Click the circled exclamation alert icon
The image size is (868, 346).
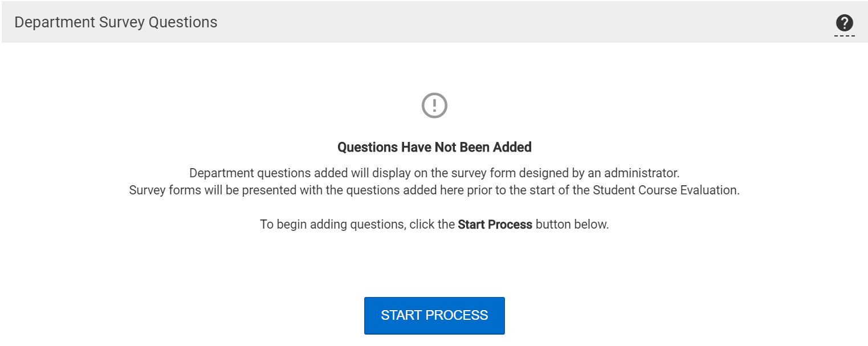[434, 105]
